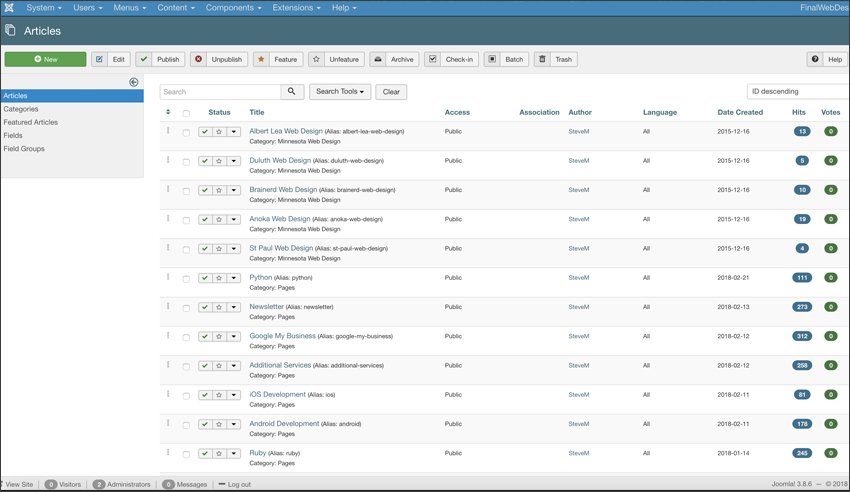Select the Ruby article checkbox
The image size is (850, 492).
(x=186, y=455)
